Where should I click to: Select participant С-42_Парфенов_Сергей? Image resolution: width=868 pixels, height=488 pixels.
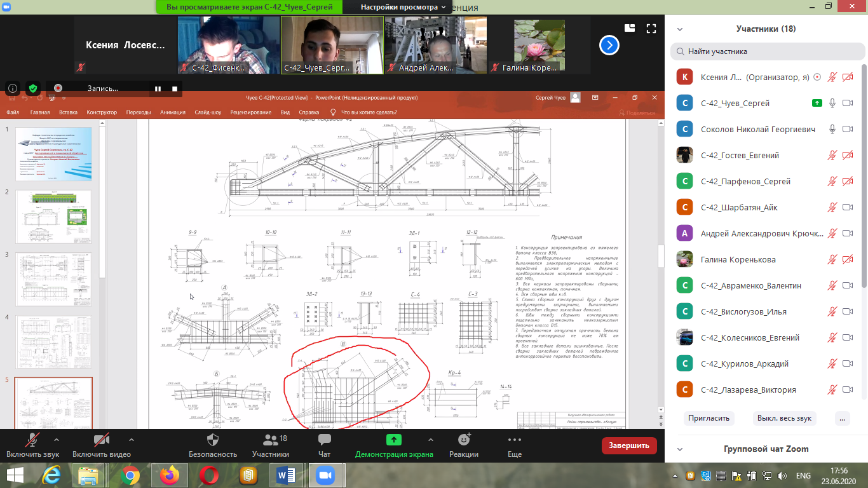766,181
